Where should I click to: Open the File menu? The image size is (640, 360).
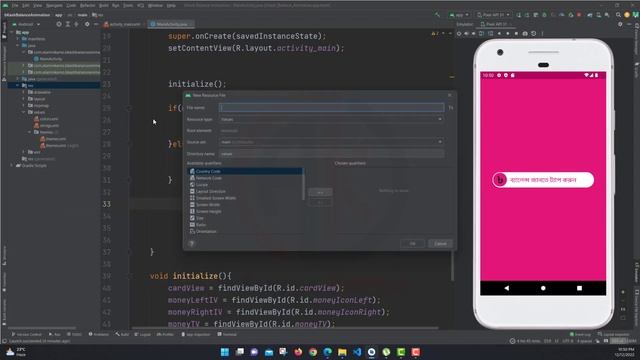(15, 6)
